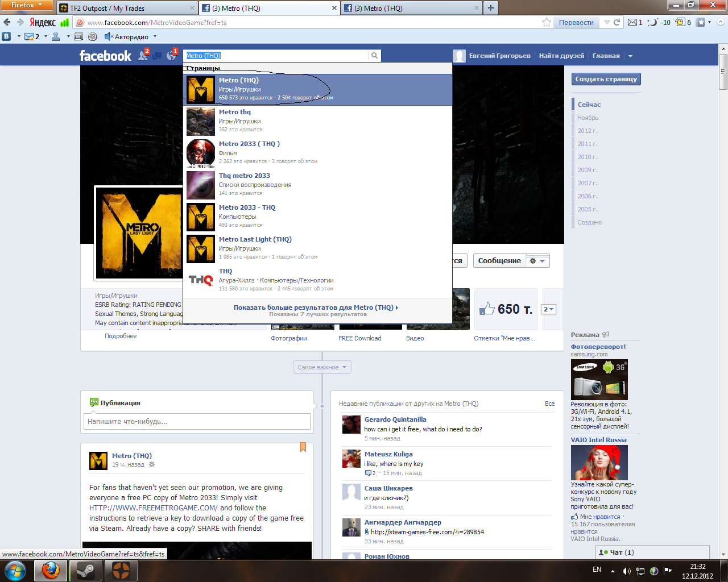Open the Windows Start button
The image size is (728, 582).
point(15,570)
